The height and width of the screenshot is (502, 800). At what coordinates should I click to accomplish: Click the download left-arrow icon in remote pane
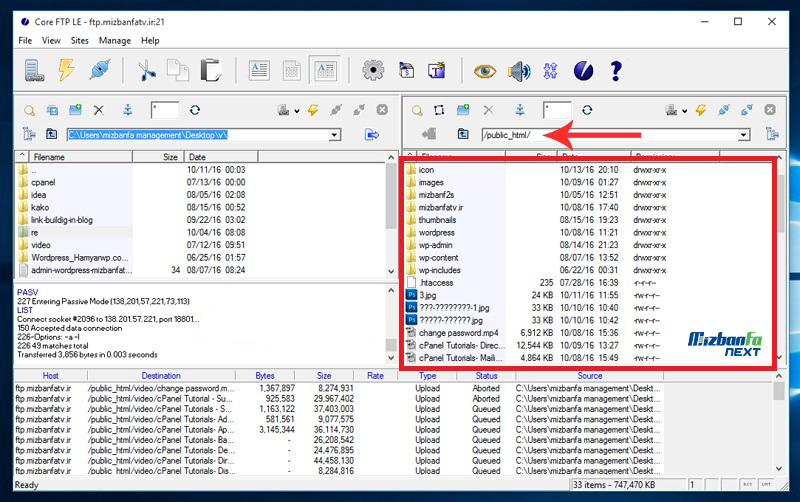(430, 134)
